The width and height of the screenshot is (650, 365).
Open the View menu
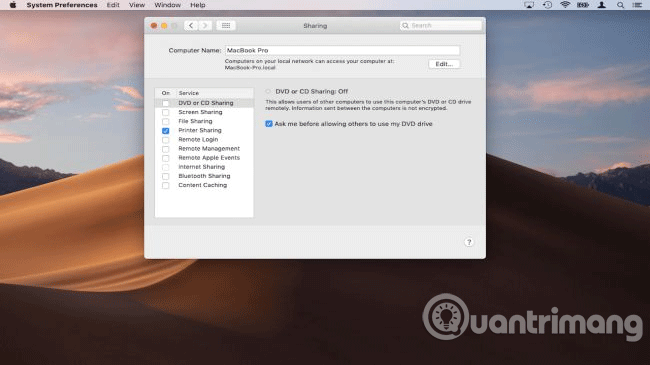[137, 5]
